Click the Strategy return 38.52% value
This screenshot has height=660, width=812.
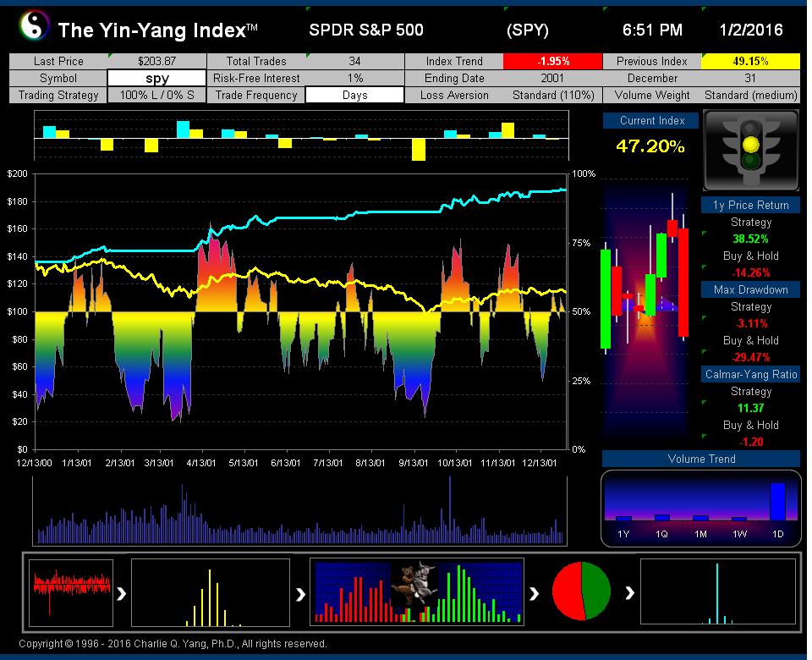click(751, 239)
